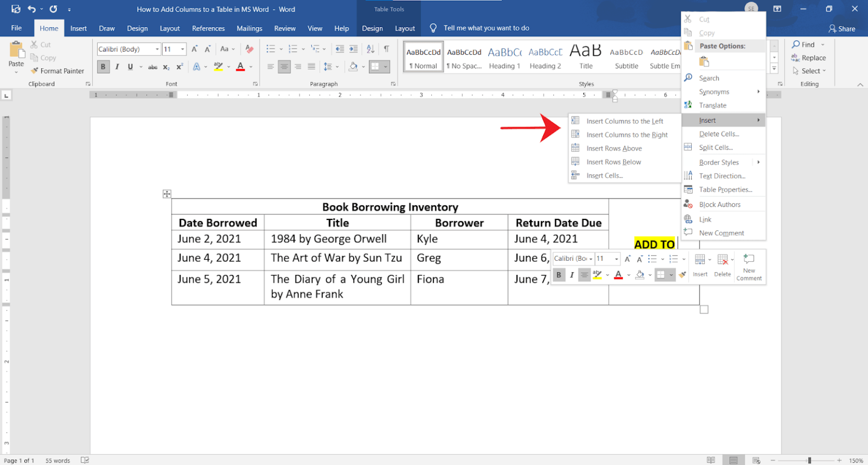
Task: Open the Borders dropdown arrow in the ribbon
Action: 386,67
